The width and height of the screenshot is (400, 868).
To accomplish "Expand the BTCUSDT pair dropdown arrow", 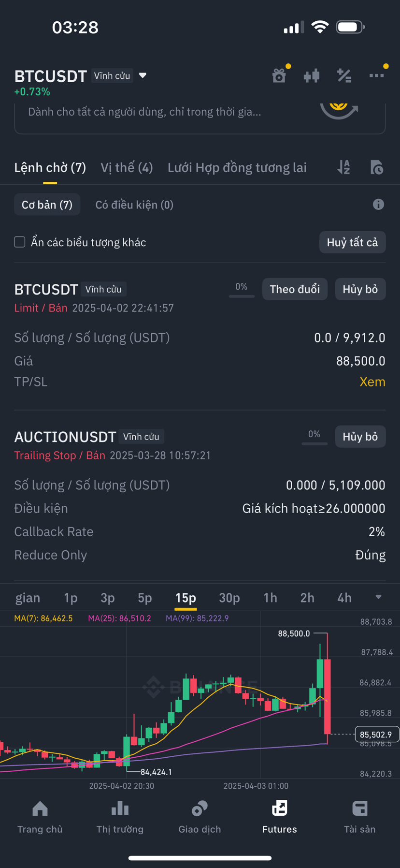I will tap(143, 75).
